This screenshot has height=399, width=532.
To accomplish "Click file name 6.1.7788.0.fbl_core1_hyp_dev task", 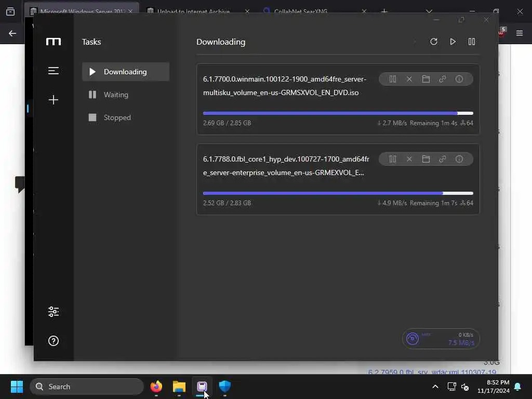I will pos(286,166).
